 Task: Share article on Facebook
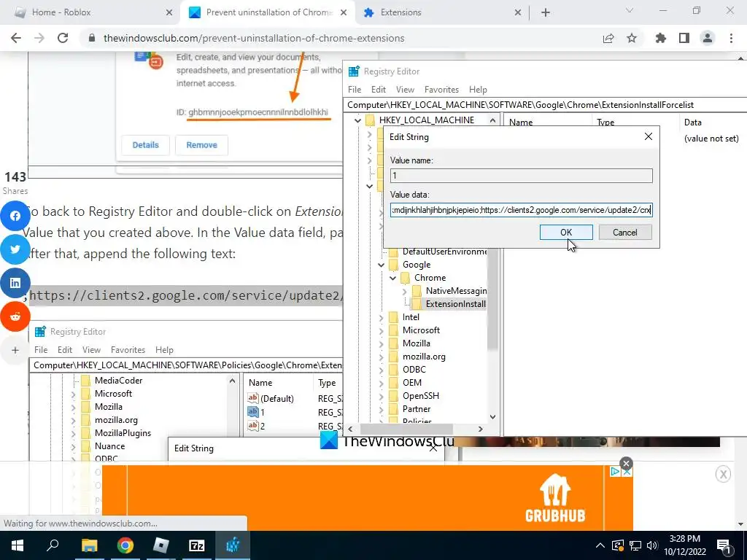click(x=15, y=216)
